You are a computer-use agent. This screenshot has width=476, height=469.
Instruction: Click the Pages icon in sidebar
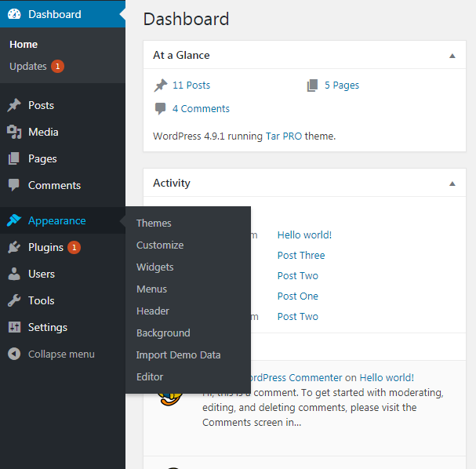14,158
